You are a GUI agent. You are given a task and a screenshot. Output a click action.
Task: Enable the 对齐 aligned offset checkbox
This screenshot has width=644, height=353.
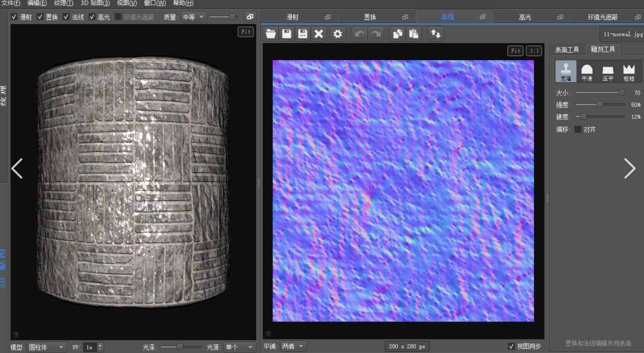click(578, 129)
